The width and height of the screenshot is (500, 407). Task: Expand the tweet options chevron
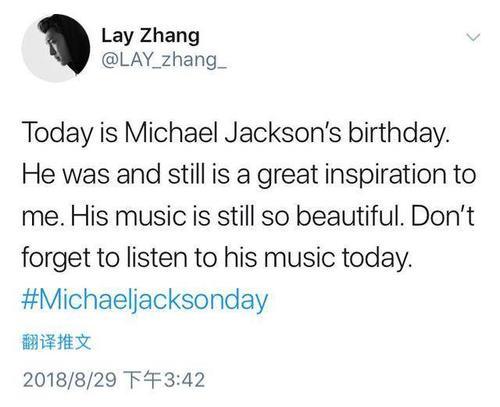click(473, 37)
